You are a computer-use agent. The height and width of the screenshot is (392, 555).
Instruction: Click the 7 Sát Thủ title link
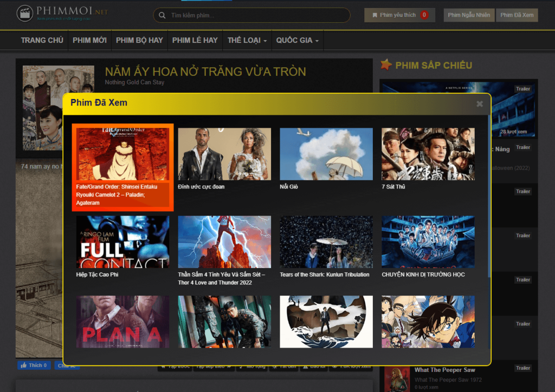coord(393,187)
